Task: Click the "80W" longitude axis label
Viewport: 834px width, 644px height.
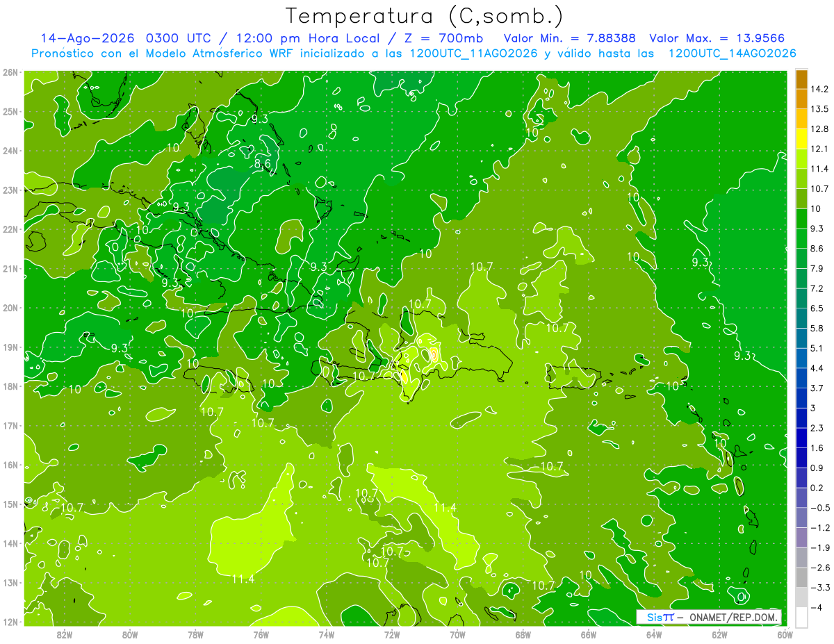Action: coord(130,634)
